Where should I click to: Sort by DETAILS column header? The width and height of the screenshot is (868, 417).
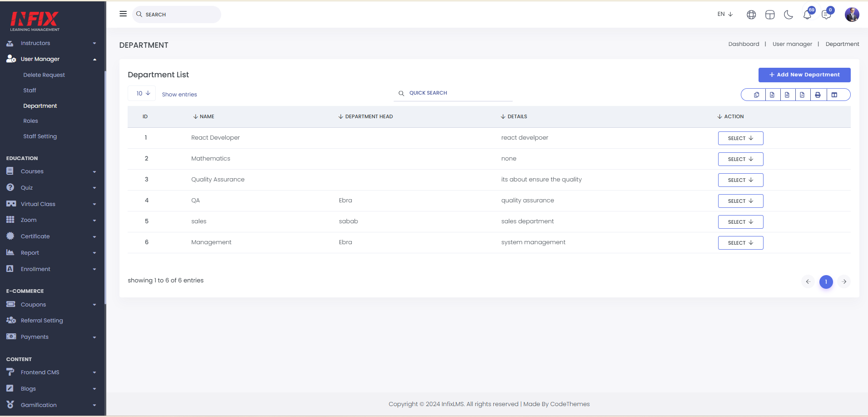(514, 116)
